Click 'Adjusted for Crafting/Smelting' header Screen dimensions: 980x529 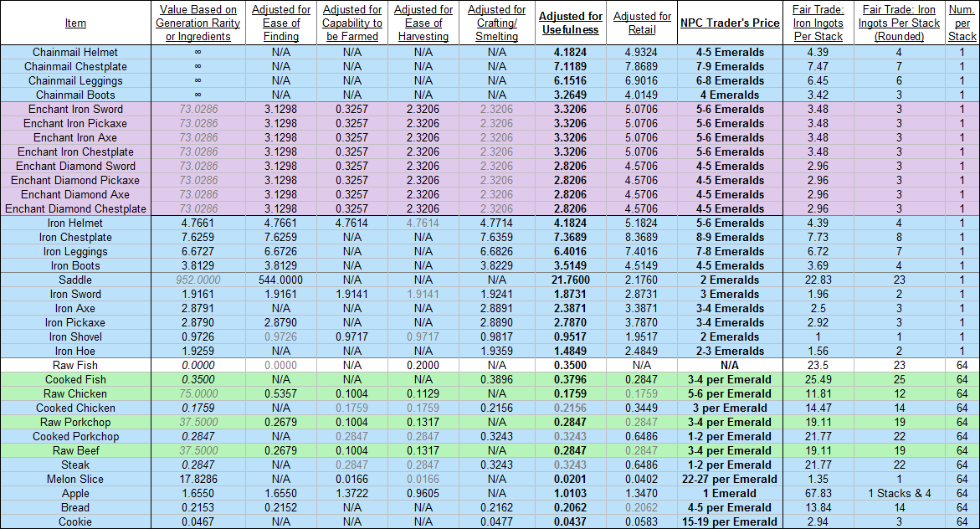tap(497, 23)
